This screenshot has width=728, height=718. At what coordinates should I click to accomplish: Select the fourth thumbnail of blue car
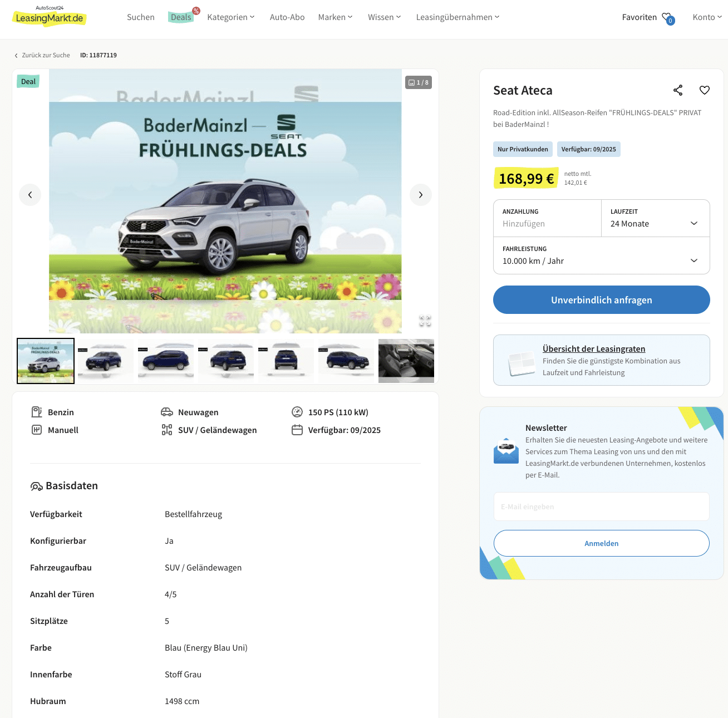226,361
